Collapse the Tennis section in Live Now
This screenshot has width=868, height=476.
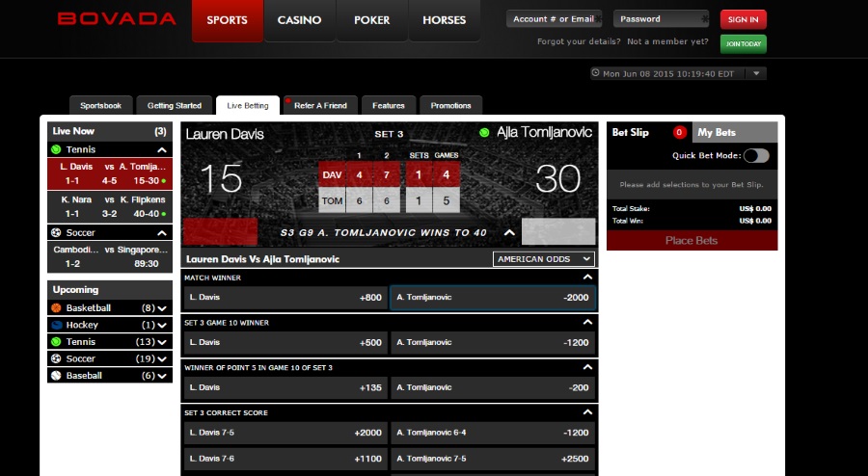[162, 149]
